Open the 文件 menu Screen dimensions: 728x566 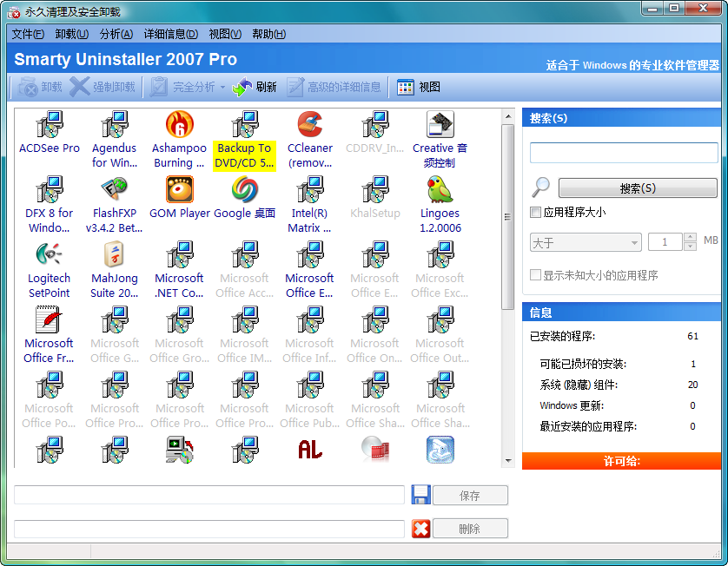tap(24, 34)
